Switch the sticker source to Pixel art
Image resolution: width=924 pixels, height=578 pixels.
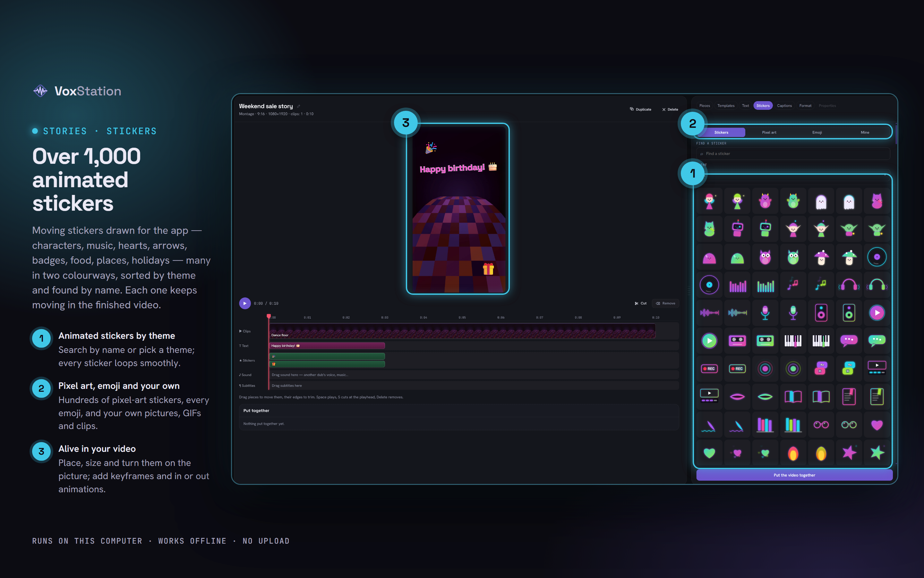click(769, 132)
